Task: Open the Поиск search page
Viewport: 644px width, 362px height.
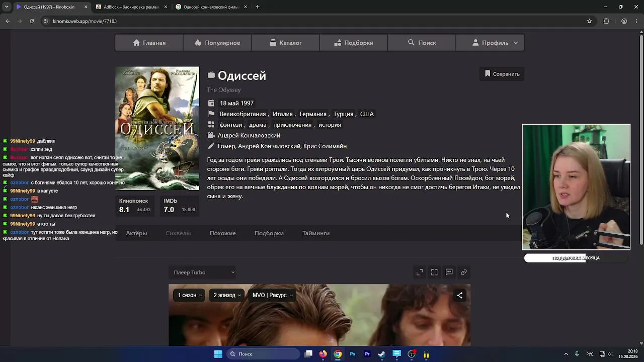Action: pos(422,43)
